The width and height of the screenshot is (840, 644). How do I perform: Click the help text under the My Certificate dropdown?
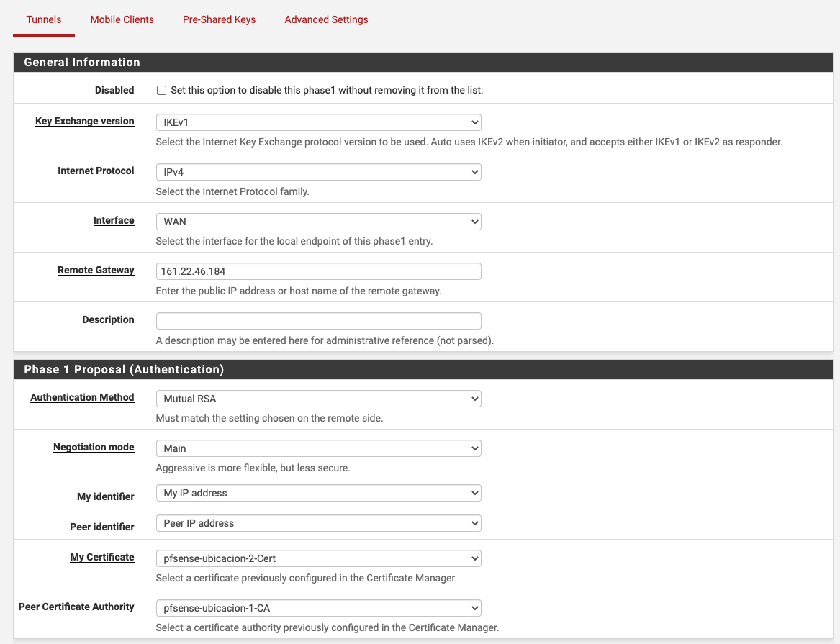pos(307,578)
